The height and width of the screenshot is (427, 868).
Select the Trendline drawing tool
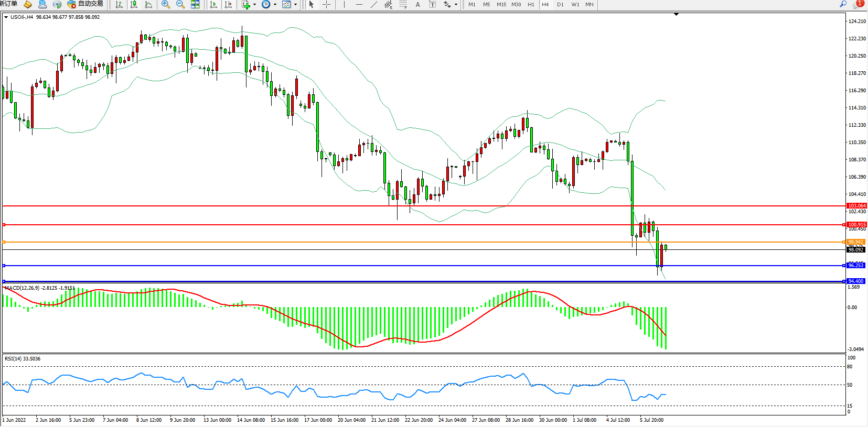click(x=374, y=5)
